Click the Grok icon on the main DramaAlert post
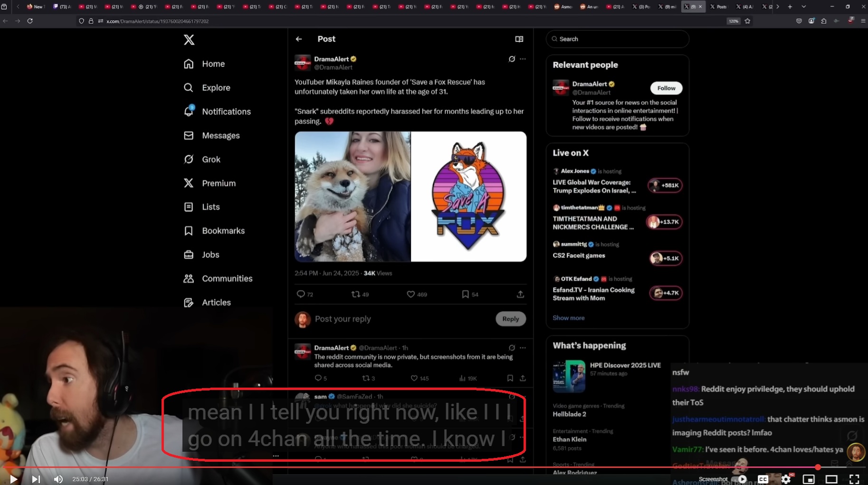The width and height of the screenshot is (868, 485). 512,59
